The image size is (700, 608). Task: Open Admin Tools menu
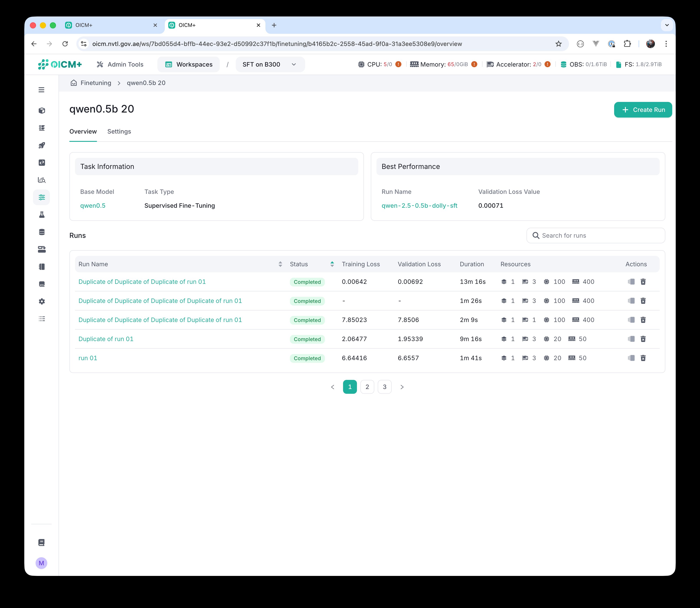120,64
